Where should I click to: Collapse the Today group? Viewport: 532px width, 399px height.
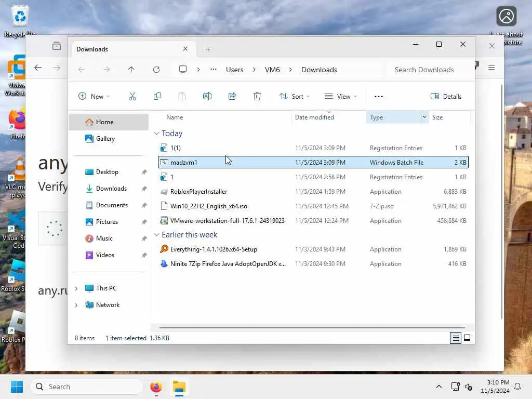coord(156,134)
